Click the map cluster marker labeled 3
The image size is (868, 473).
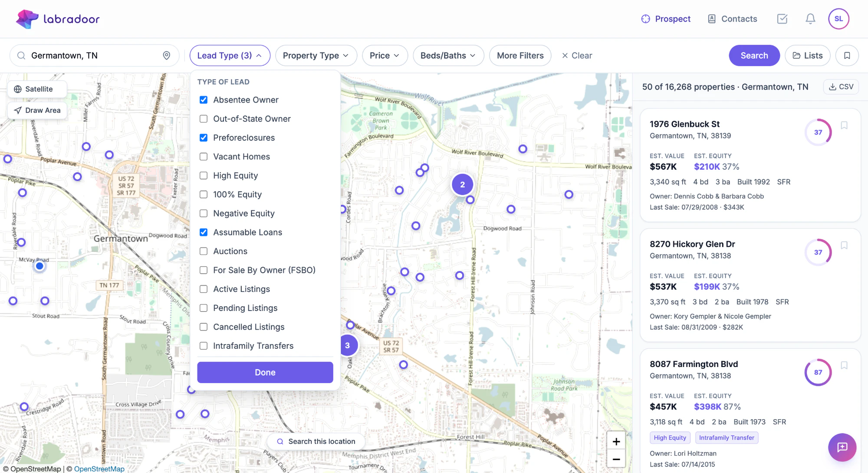pyautogui.click(x=348, y=345)
